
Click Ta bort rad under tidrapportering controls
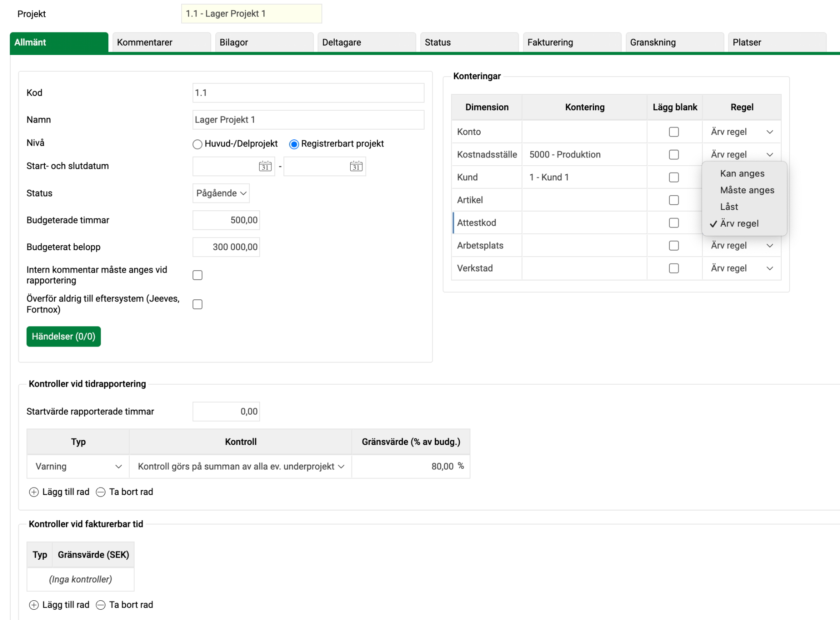point(125,492)
